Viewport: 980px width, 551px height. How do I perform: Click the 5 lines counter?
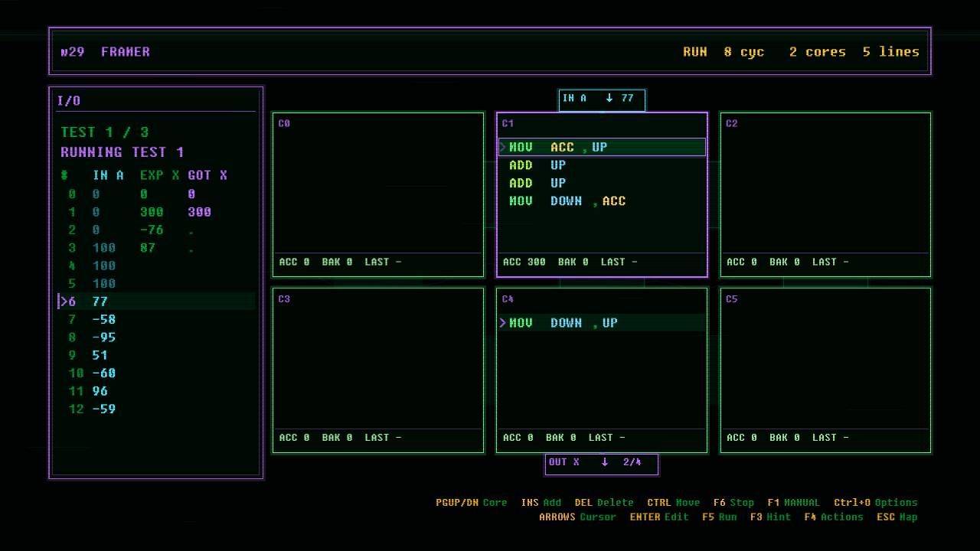pos(891,52)
